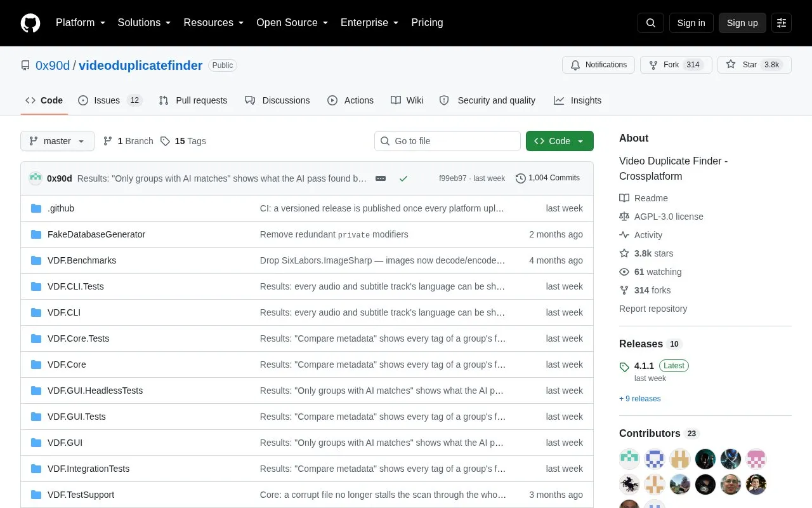Open the Notifications bell button
This screenshot has width=812, height=508.
click(598, 65)
